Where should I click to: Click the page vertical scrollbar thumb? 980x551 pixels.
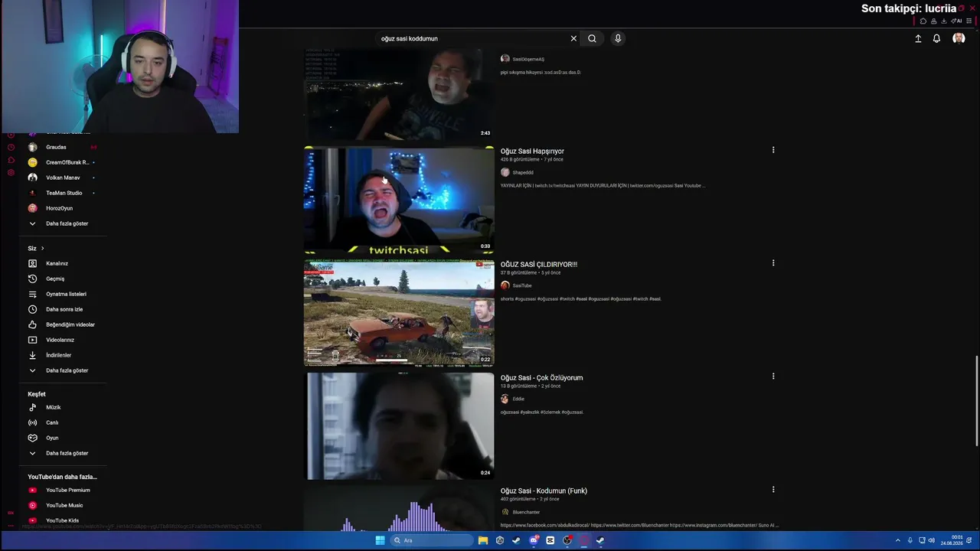(976, 401)
